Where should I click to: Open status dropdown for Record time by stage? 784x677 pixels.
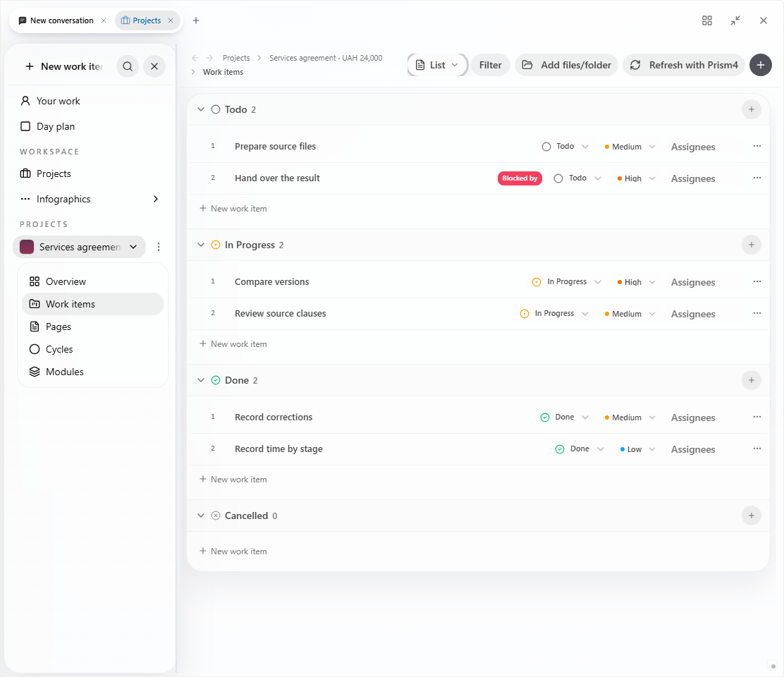[x=580, y=449]
